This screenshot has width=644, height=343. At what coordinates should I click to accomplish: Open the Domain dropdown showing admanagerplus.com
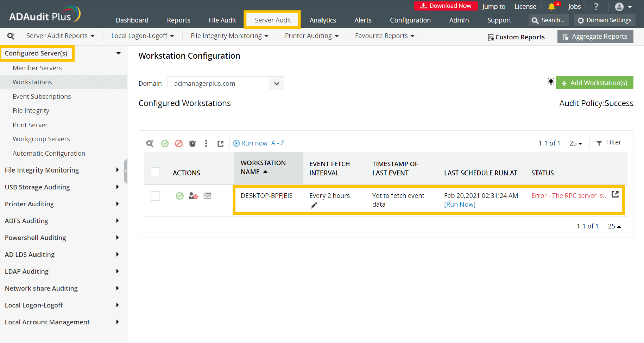coord(277,83)
